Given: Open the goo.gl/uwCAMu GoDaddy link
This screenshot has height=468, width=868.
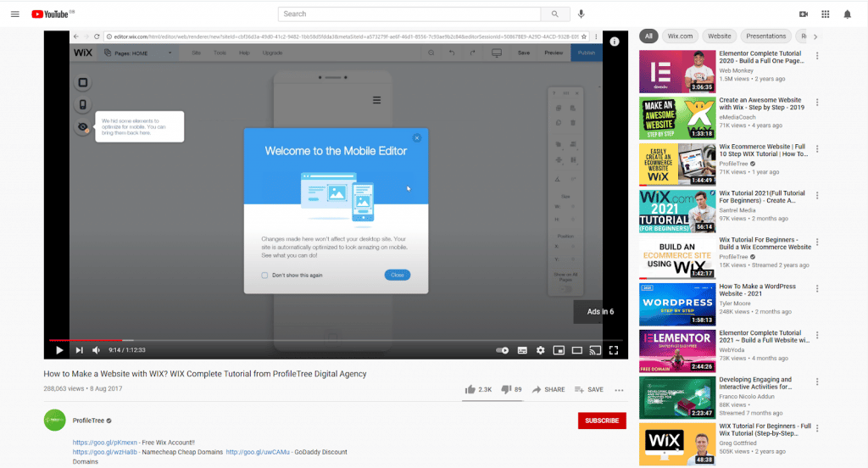Looking at the screenshot, I should pos(258,452).
